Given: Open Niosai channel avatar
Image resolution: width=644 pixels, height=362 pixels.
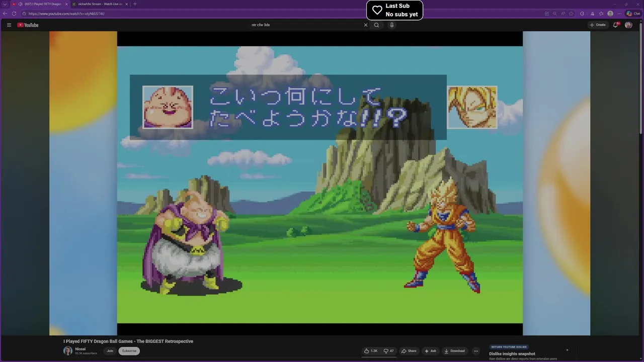Looking at the screenshot, I should [67, 351].
